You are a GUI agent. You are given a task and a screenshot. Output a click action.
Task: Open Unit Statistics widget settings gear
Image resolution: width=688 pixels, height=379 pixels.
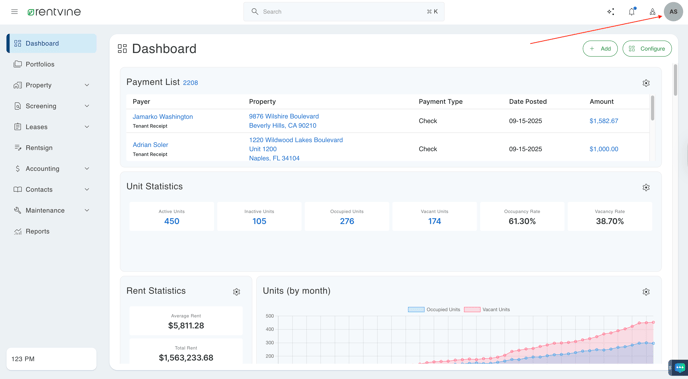(646, 187)
